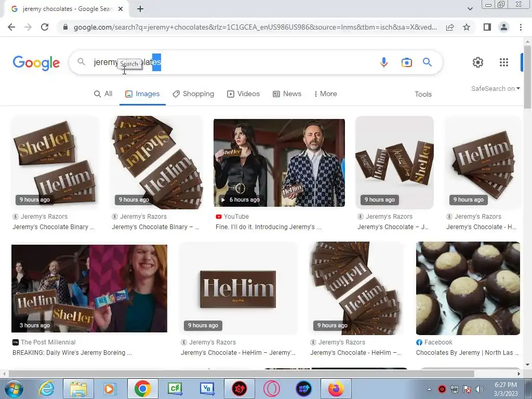Open the volume control in system tray
Image resolution: width=532 pixels, height=399 pixels.
coord(480,389)
